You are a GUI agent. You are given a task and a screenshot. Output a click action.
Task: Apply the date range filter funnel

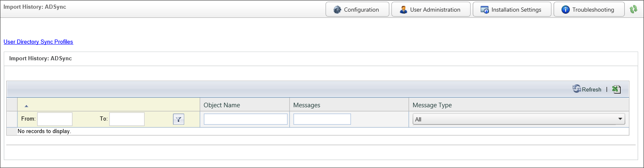pos(178,120)
